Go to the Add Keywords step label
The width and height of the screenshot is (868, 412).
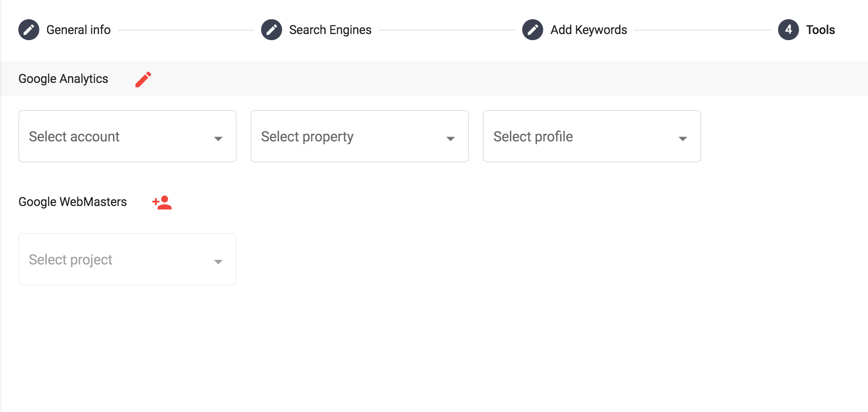pos(589,30)
